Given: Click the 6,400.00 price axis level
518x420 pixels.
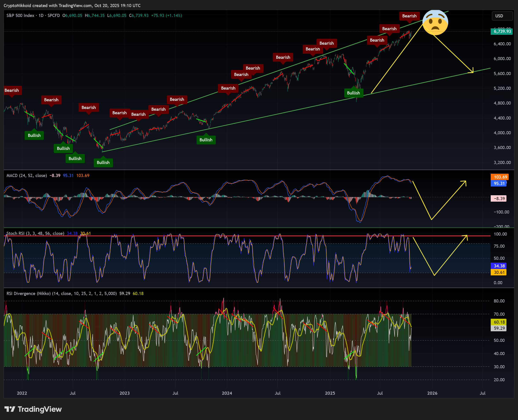Looking at the screenshot, I should click(502, 44).
